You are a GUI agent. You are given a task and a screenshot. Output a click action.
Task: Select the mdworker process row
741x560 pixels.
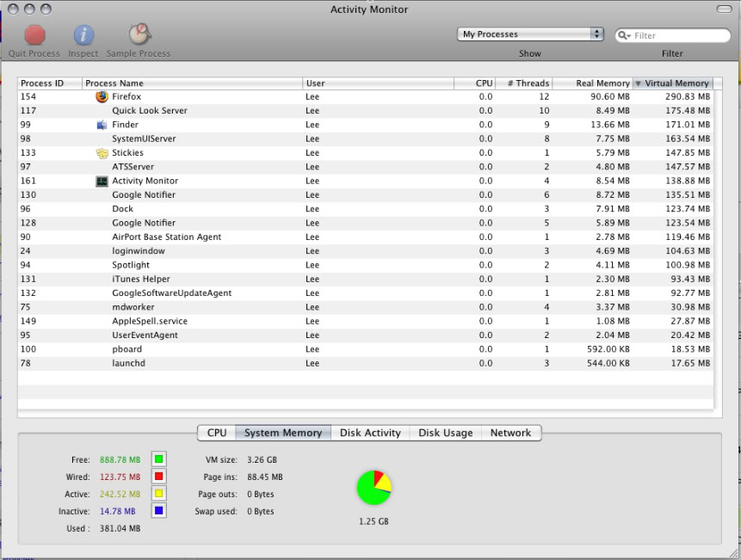click(365, 307)
